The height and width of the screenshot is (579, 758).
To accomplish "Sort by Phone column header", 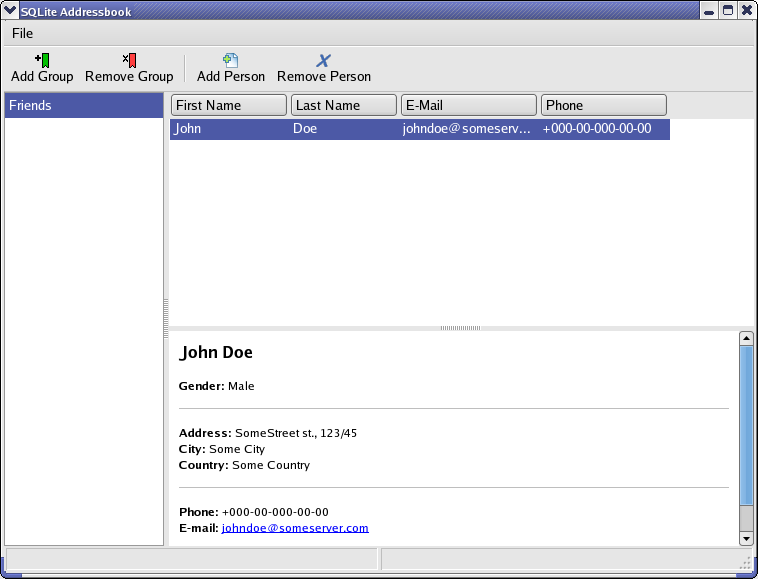I will pyautogui.click(x=604, y=105).
